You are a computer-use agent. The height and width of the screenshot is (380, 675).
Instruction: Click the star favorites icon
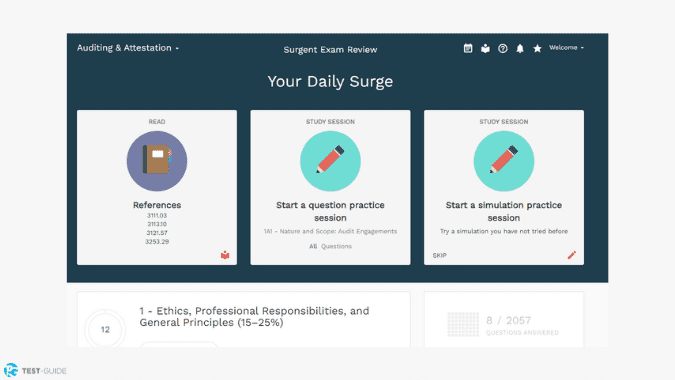tap(537, 48)
